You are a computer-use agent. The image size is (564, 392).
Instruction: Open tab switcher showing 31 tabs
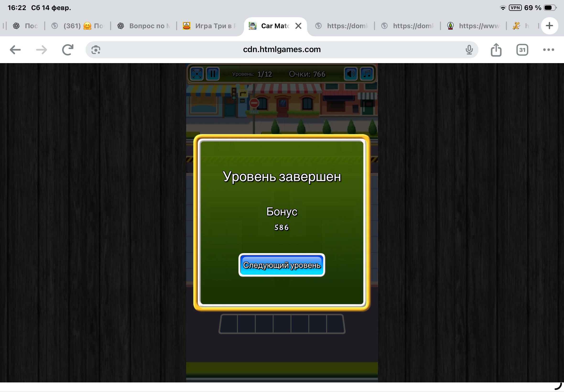[522, 50]
